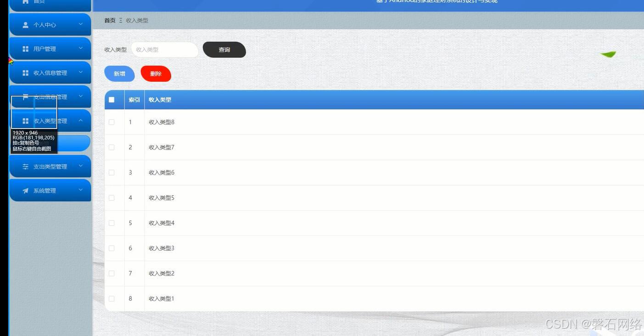This screenshot has height=336, width=644.
Task: Click the 收入类型 table column header
Action: [x=160, y=100]
